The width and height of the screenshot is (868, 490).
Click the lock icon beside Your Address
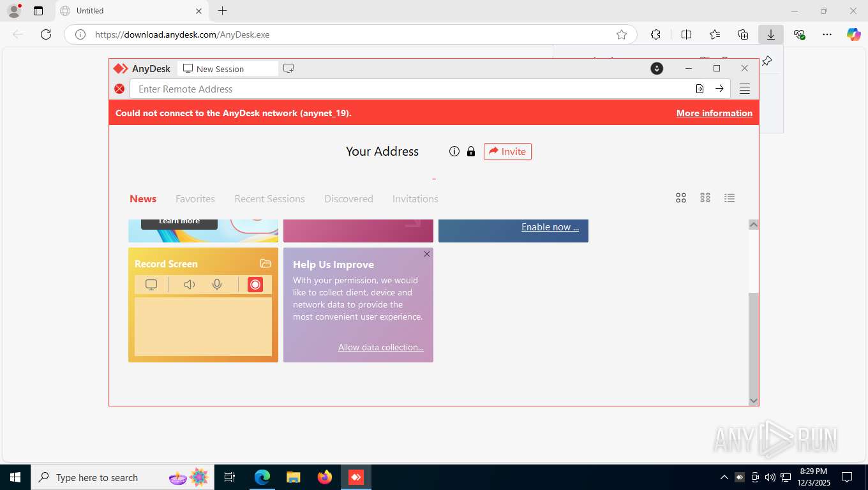tap(471, 151)
